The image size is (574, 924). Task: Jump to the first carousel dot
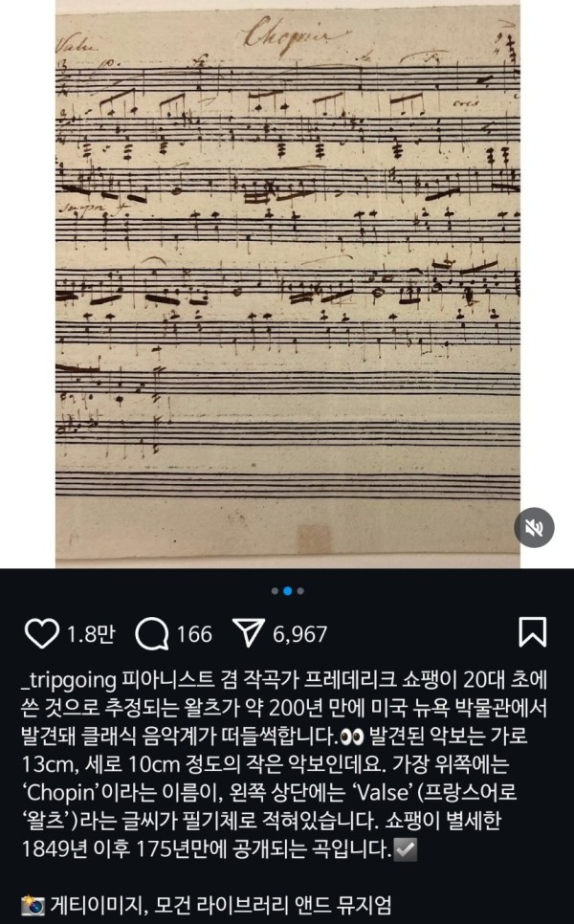pos(275,591)
